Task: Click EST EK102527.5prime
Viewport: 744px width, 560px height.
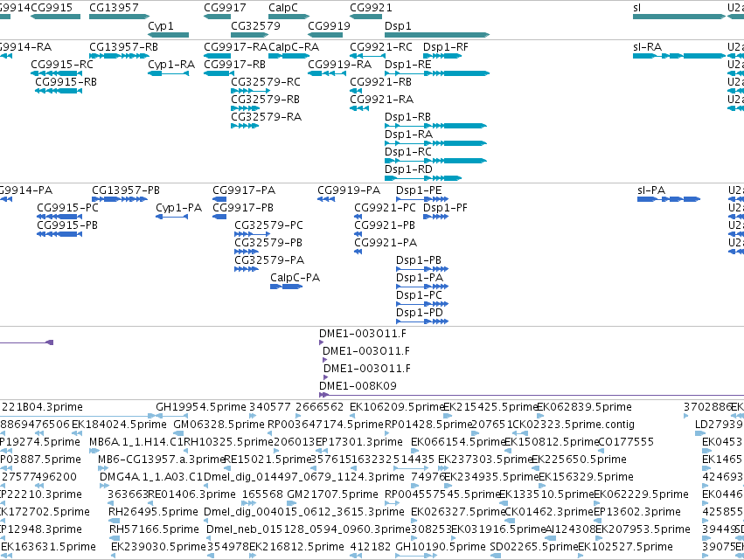Action: (x=581, y=556)
